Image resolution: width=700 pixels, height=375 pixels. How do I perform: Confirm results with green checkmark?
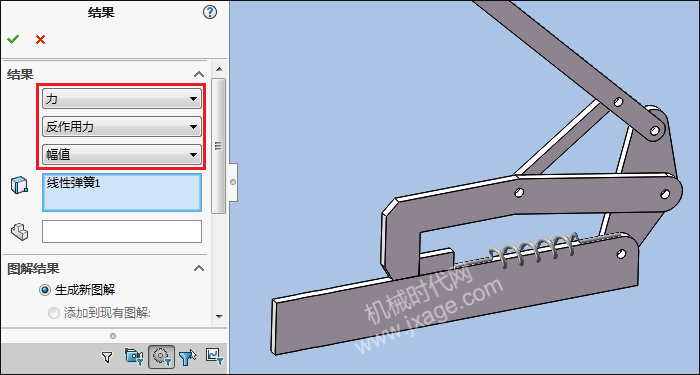(x=13, y=39)
